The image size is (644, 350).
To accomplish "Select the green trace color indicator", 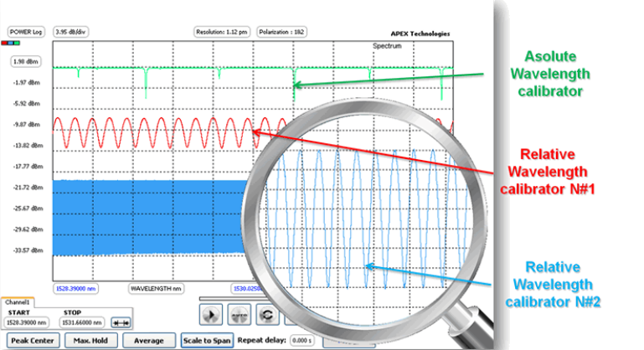I will 17,43.
